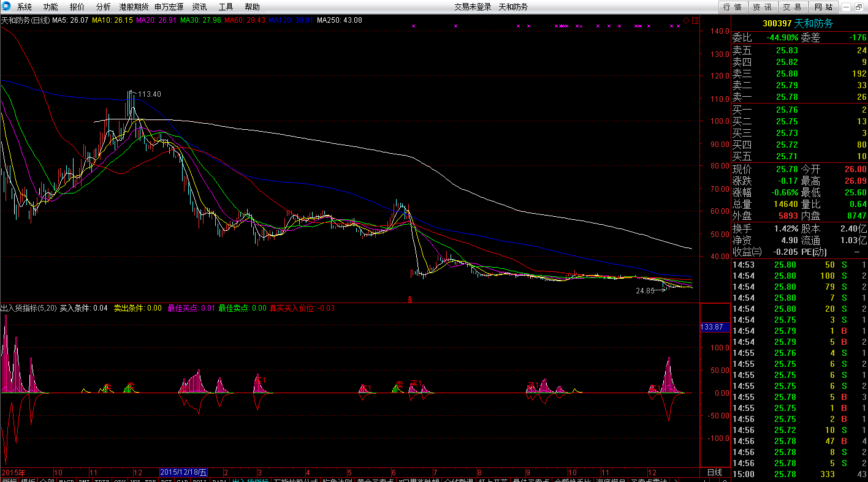Click the 买入条件: 0.04 label
This screenshot has height=482, width=868.
point(83,308)
